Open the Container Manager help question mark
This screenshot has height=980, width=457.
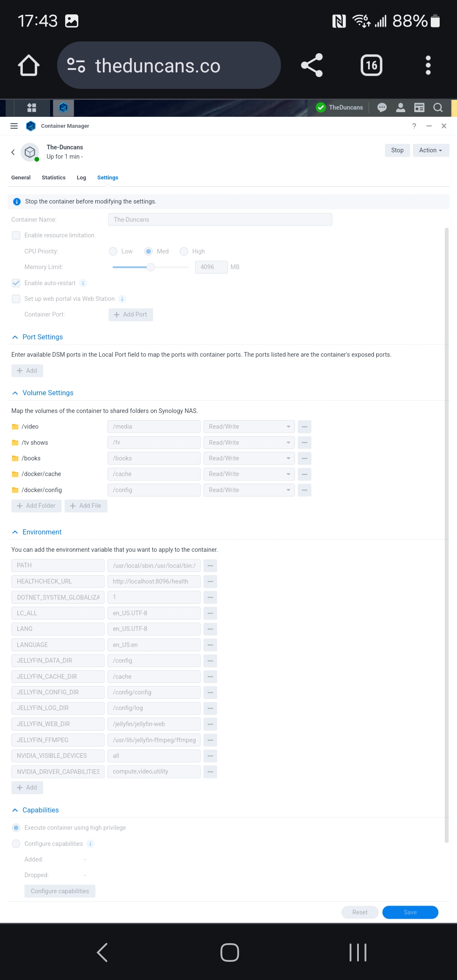[x=414, y=126]
